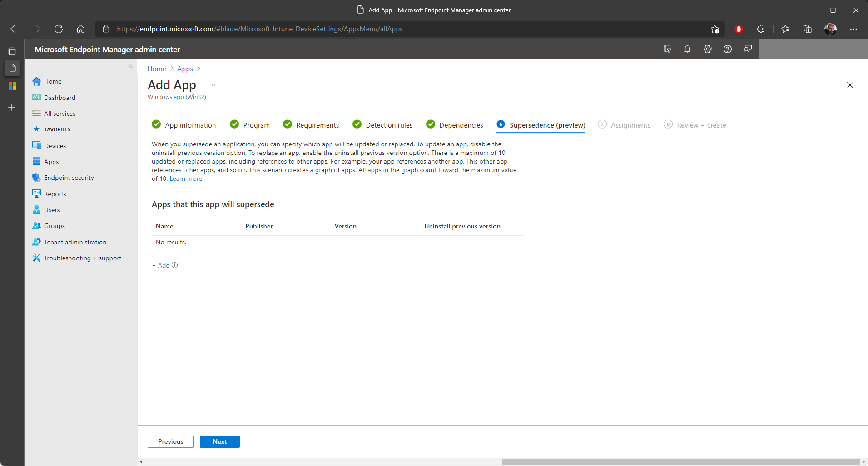Select the vertical tab page icon
Screen dimensions: 868x466
[x=12, y=68]
